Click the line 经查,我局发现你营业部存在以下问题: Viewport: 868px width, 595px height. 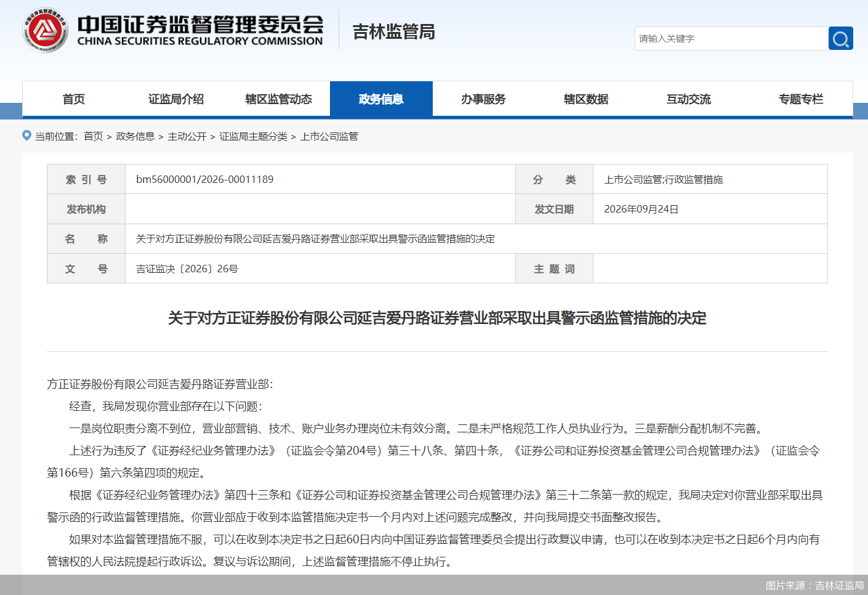pyautogui.click(x=166, y=406)
